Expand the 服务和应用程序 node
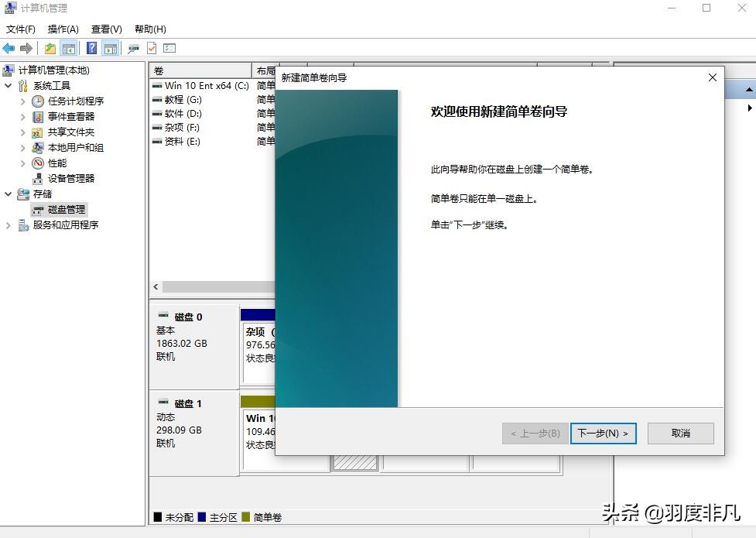Viewport: 756px width, 538px height. coord(8,224)
